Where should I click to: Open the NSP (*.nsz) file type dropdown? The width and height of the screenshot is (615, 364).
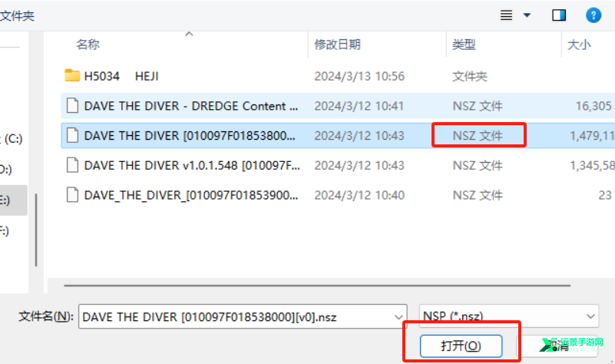coord(509,316)
